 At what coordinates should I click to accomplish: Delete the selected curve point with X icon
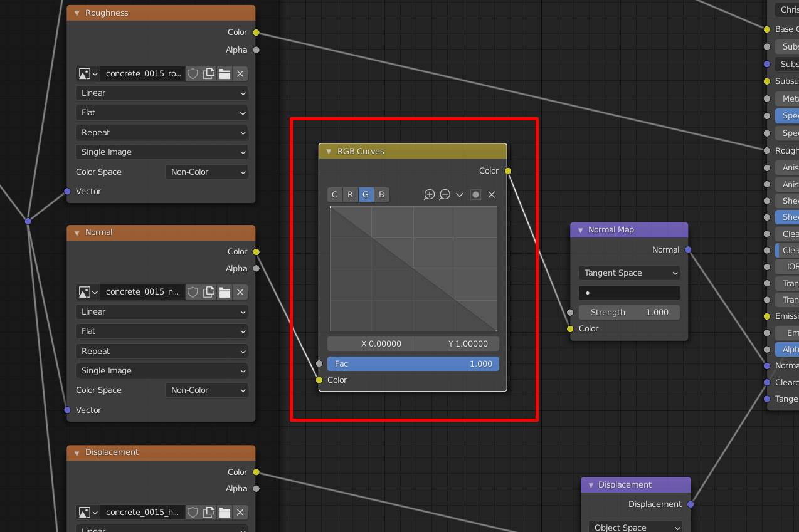492,195
